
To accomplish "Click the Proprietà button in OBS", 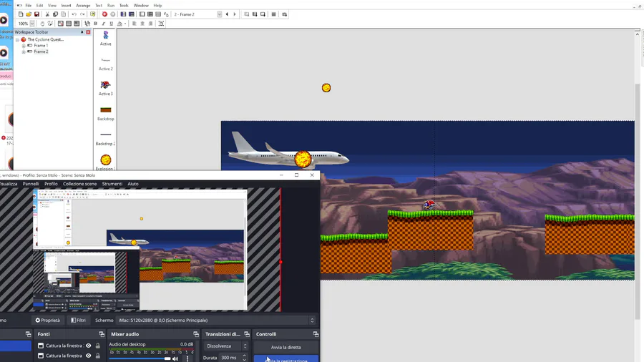I will (x=48, y=320).
